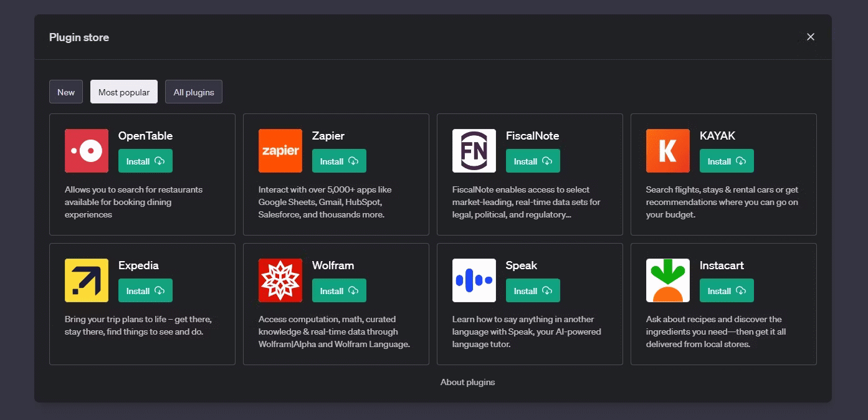
Task: Install the Zapier plugin
Action: 339,160
